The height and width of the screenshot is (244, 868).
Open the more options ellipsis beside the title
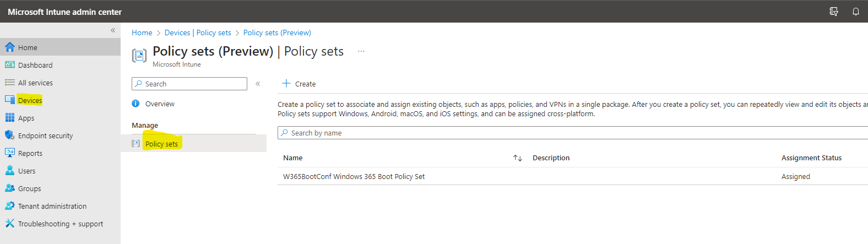coord(361,51)
